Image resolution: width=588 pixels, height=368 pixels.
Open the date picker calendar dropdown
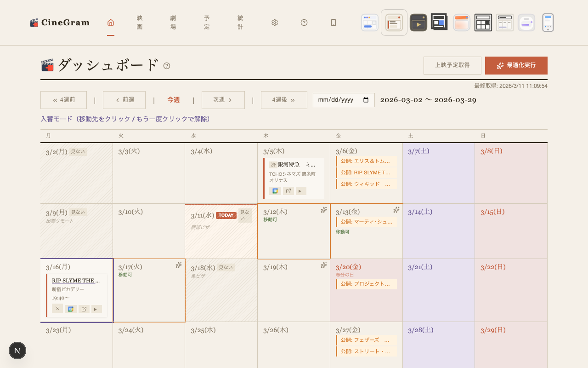366,100
